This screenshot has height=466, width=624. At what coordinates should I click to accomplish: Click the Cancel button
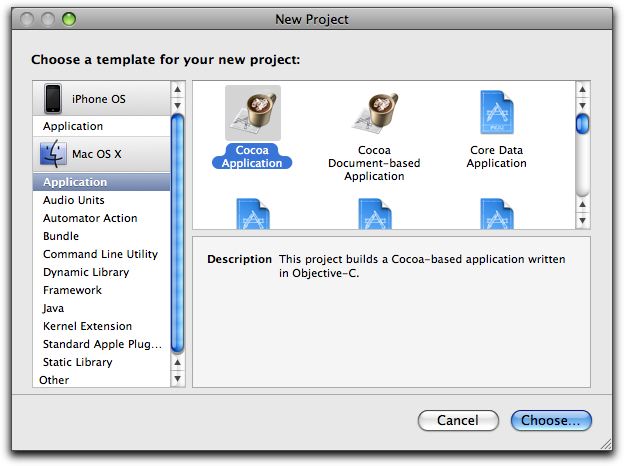pyautogui.click(x=458, y=420)
